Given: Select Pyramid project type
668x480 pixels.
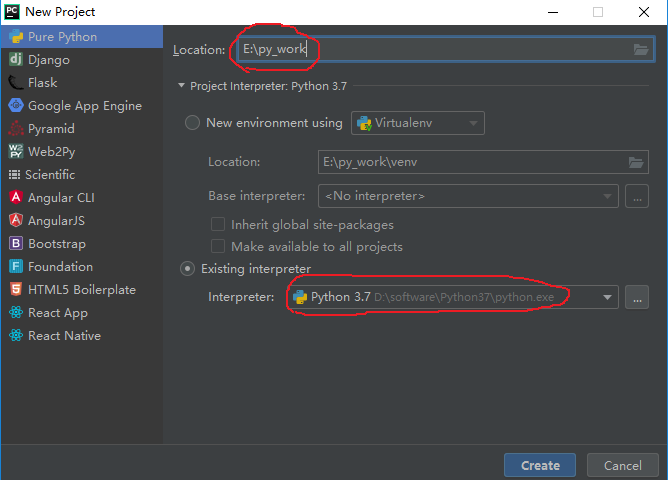Looking at the screenshot, I should 82,129.
